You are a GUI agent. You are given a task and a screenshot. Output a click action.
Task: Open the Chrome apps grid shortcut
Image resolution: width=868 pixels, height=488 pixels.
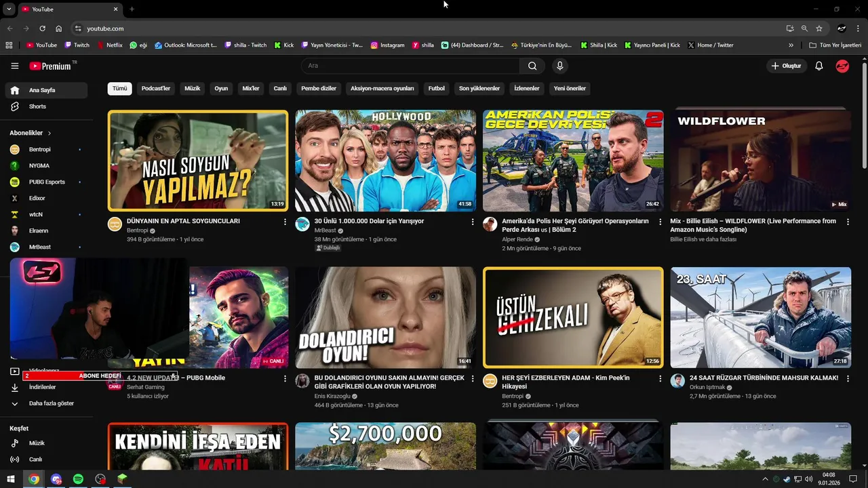tap(9, 45)
